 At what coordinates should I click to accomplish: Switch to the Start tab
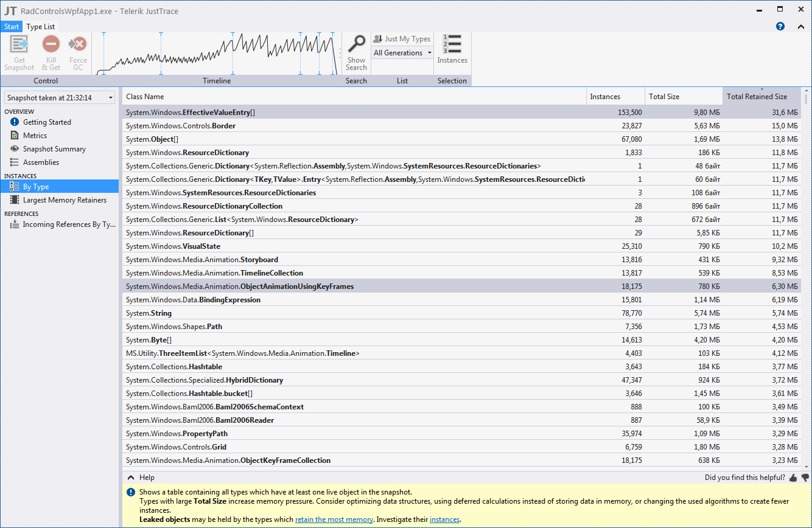(x=12, y=27)
